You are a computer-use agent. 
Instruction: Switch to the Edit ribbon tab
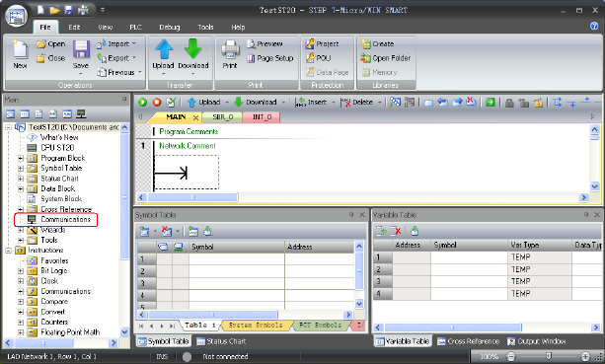pos(74,27)
